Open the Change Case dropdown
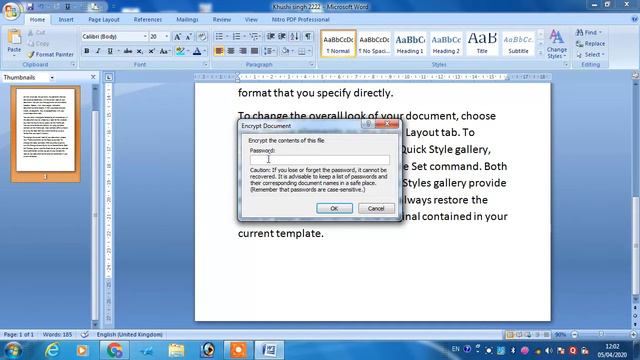640x360 pixels. click(164, 51)
